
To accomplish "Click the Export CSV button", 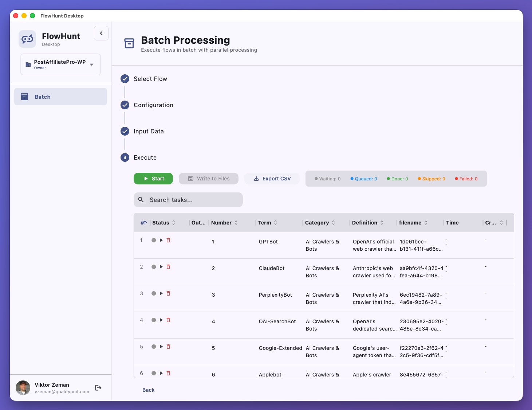I will (272, 179).
